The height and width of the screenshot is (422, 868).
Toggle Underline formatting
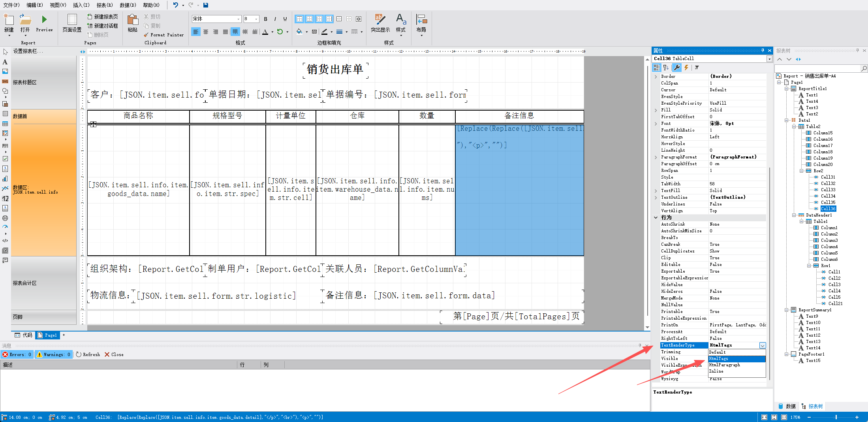pos(285,19)
